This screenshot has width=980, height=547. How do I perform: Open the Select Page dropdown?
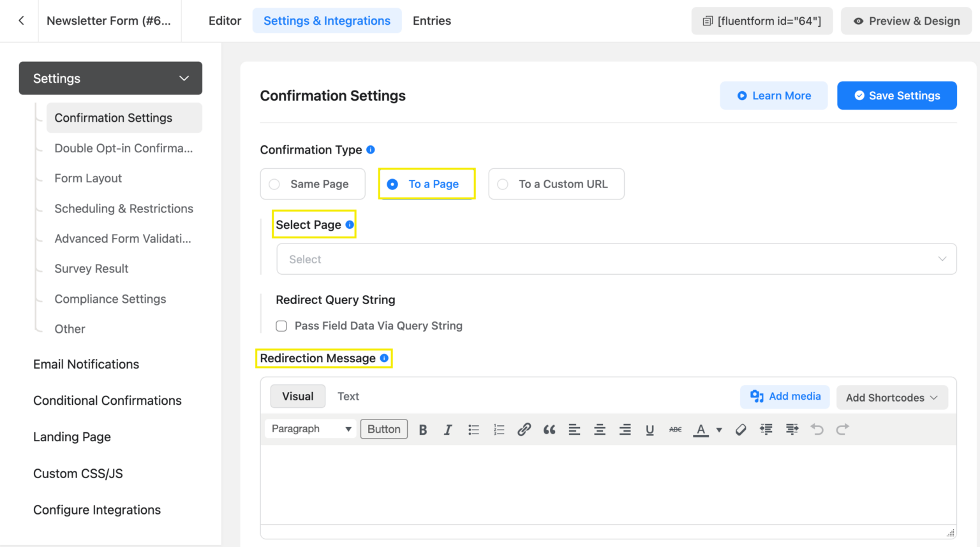616,259
